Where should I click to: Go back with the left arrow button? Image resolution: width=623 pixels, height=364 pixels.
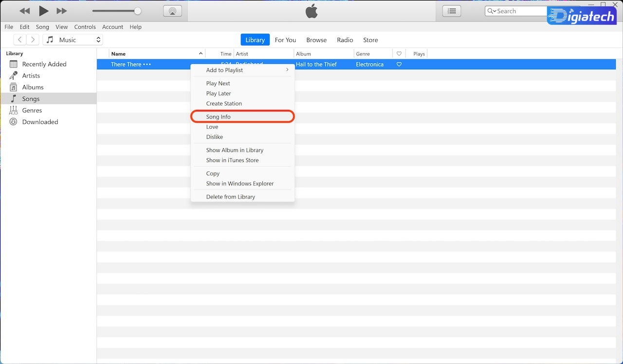click(x=19, y=40)
